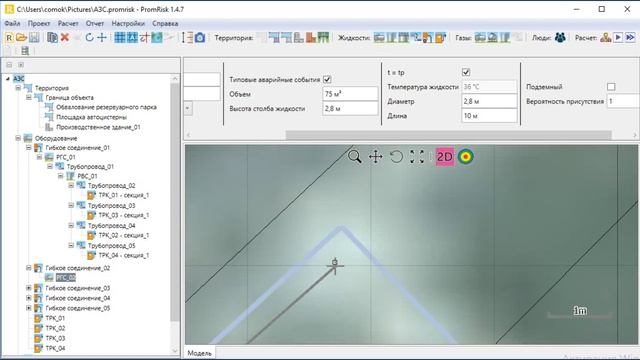Select the РГС_02 tree item

(x=66, y=278)
